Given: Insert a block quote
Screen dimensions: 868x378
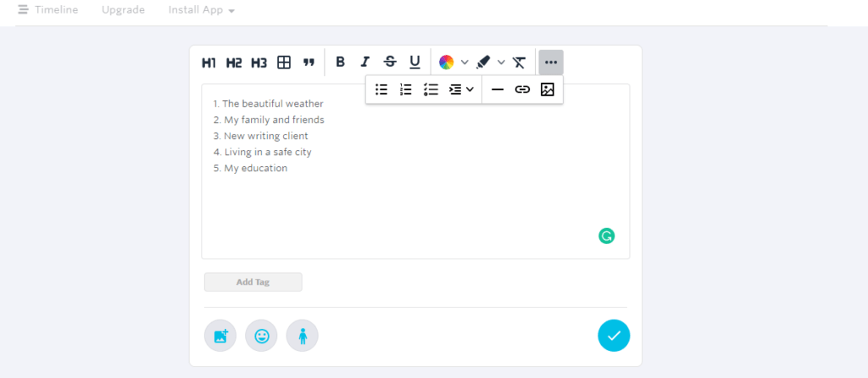Looking at the screenshot, I should pyautogui.click(x=309, y=63).
